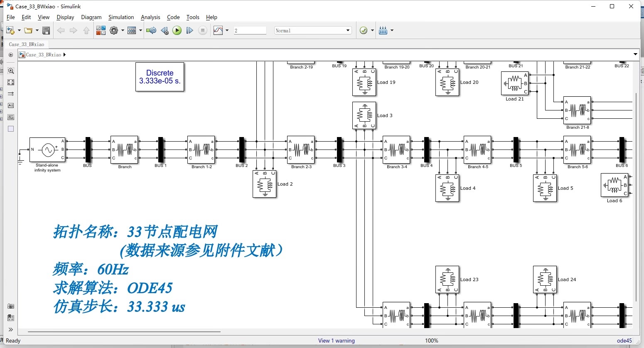Click the View 1 warning link

pos(336,340)
